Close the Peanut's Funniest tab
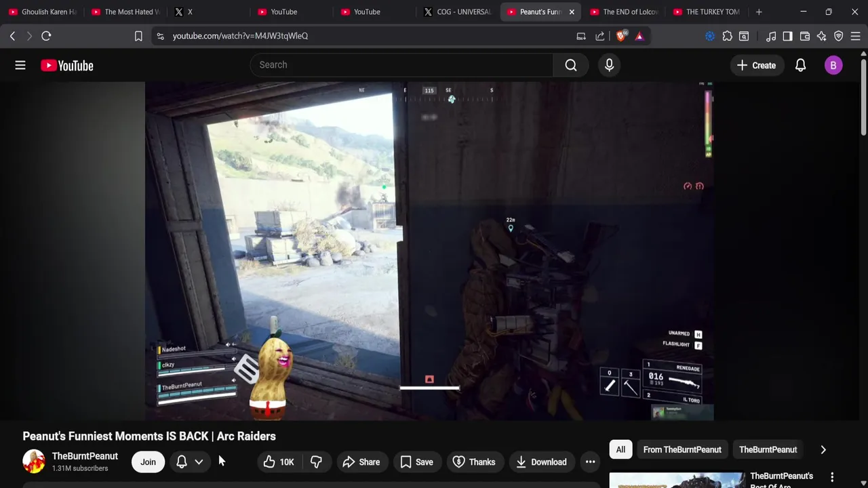Image resolution: width=868 pixels, height=488 pixels. click(572, 12)
